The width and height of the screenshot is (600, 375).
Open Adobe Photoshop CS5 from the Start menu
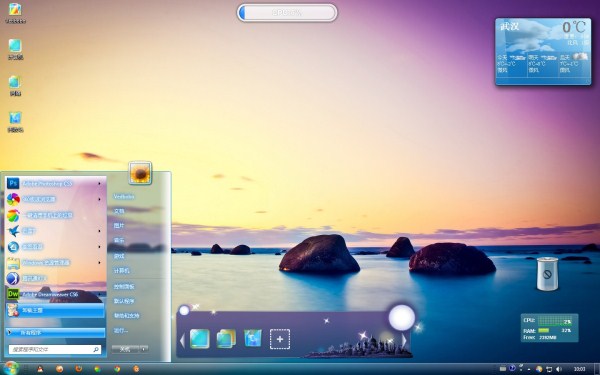(x=55, y=184)
